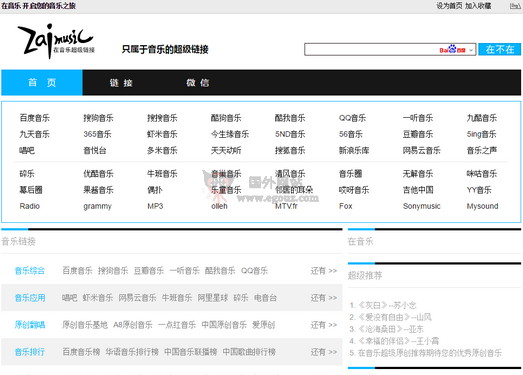
Task: Open 电音台 in the 音乐应用 row
Action: (266, 298)
